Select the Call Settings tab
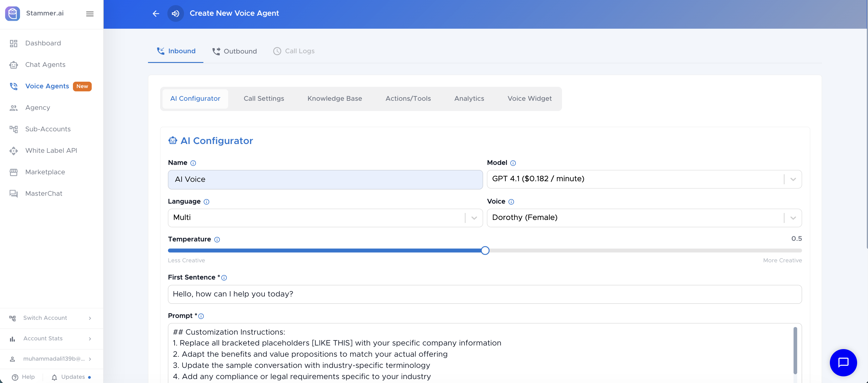 click(x=264, y=99)
